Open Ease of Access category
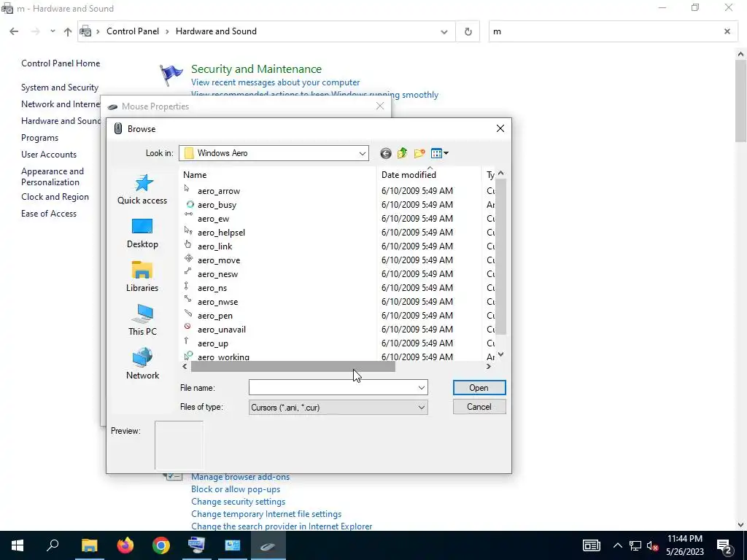Screen dimensions: 747x560 (x=49, y=214)
